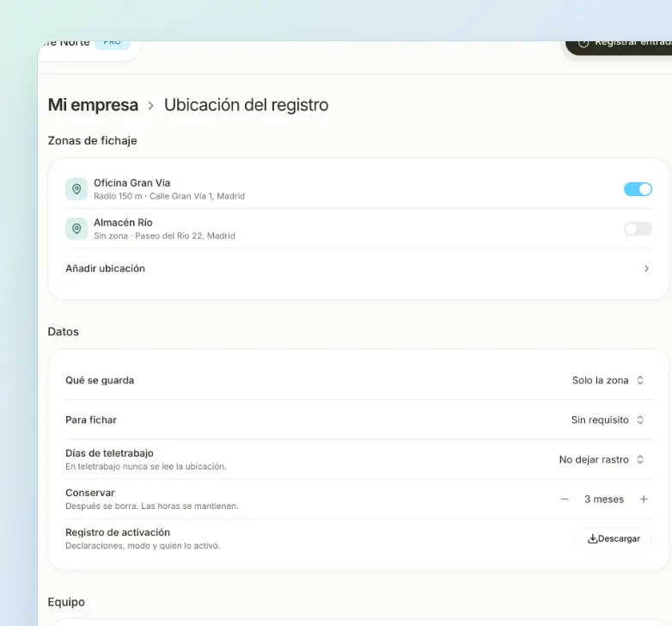This screenshot has width=672, height=626.
Task: Open Añadir ubicación
Action: [x=358, y=268]
